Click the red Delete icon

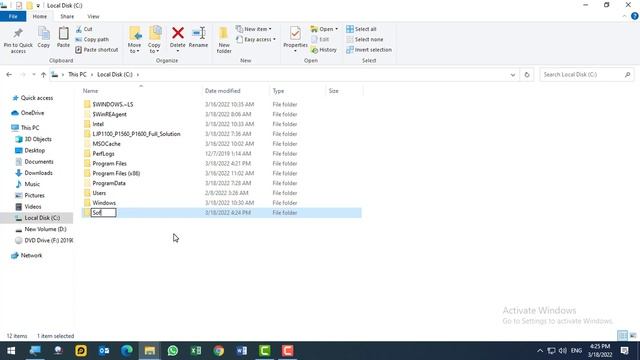(x=178, y=33)
